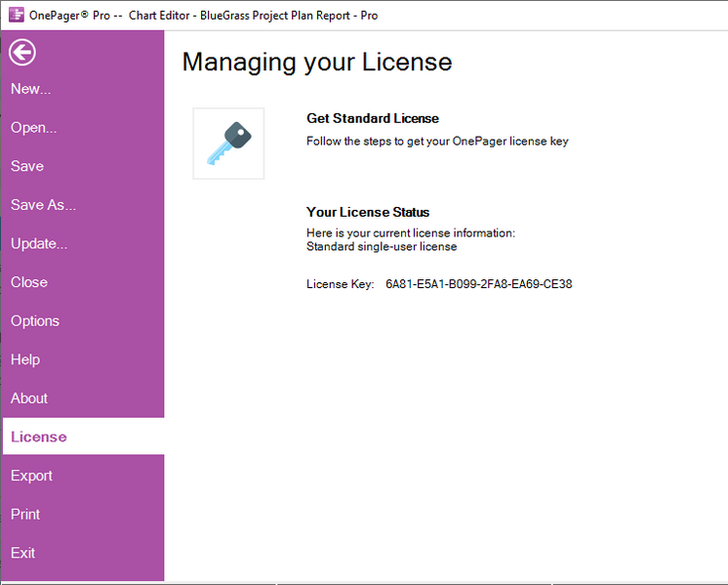Image resolution: width=728 pixels, height=585 pixels.
Task: Select Save As... in the sidebar
Action: click(43, 205)
